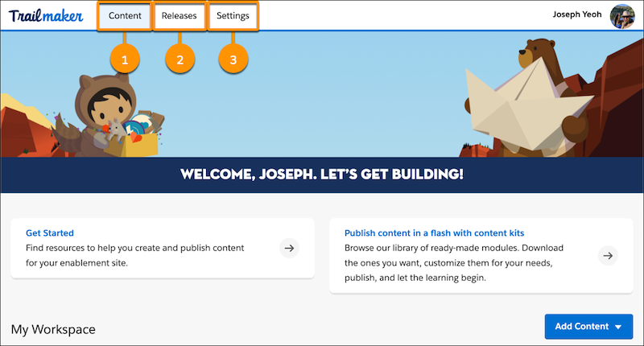This screenshot has width=644, height=346.
Task: Click the Trailmaker logo
Action: [x=46, y=15]
